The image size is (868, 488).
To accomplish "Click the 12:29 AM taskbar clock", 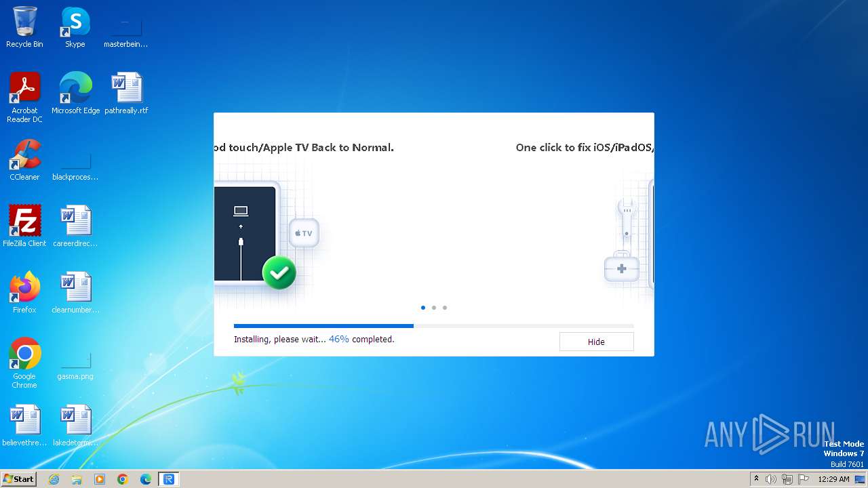I will pyautogui.click(x=833, y=479).
